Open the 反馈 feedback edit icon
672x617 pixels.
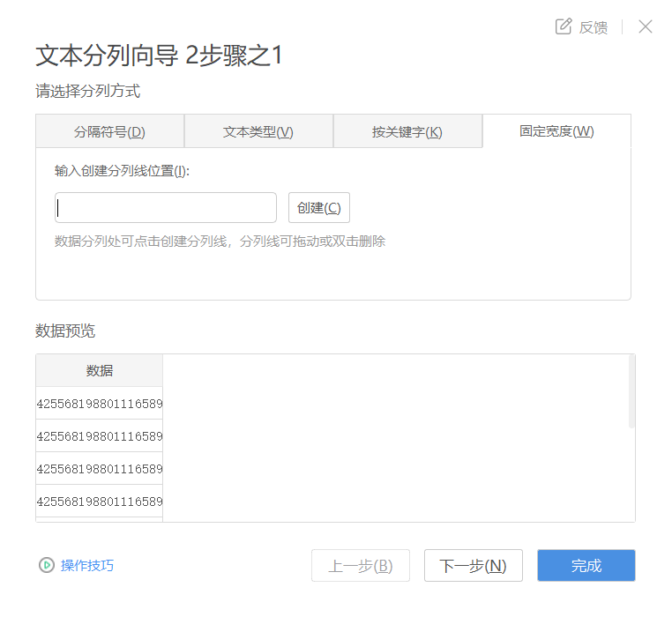click(564, 26)
